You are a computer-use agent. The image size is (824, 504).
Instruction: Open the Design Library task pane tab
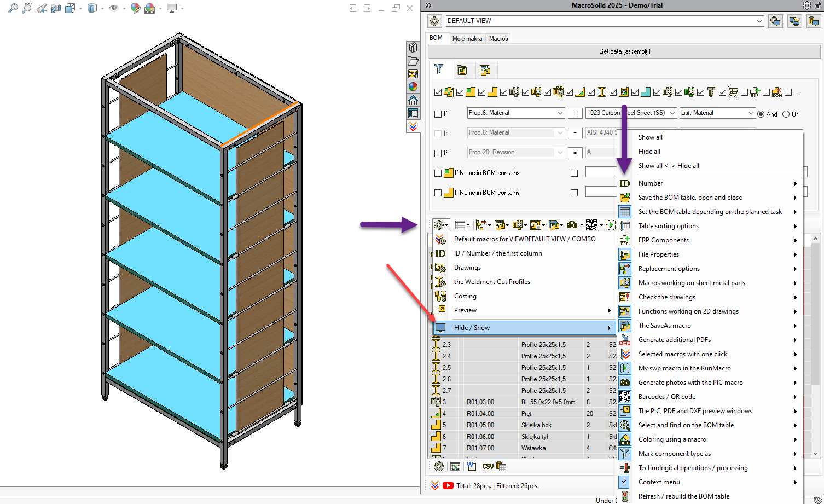coord(413,48)
